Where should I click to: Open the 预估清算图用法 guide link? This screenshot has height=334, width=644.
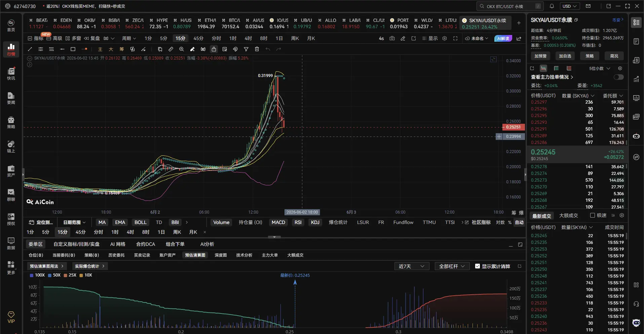pos(47,266)
